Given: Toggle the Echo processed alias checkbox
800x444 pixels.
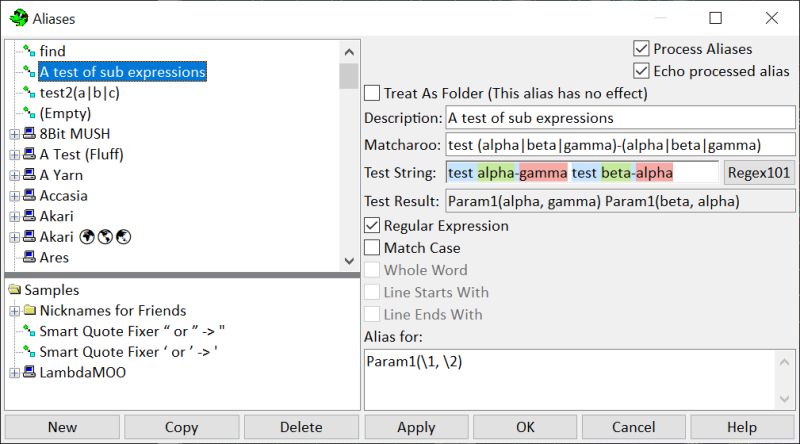Looking at the screenshot, I should coord(641,70).
